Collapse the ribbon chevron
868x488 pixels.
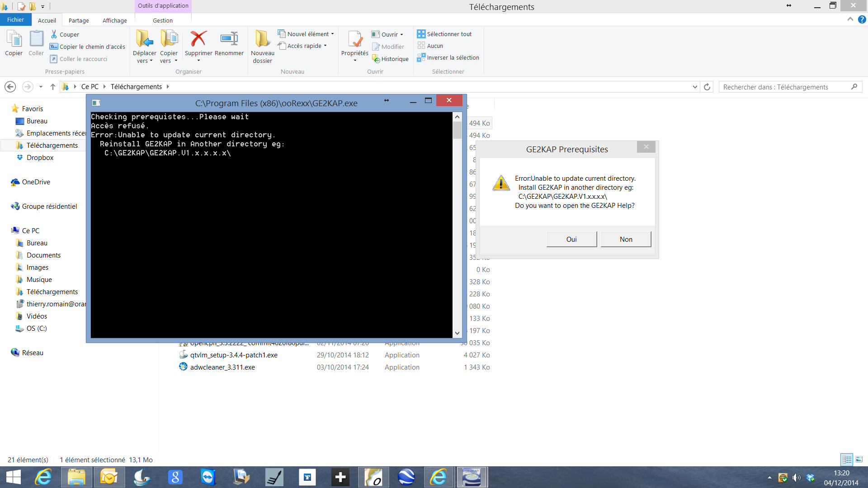point(850,19)
